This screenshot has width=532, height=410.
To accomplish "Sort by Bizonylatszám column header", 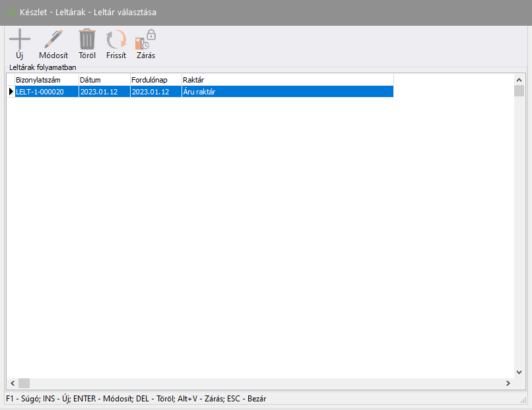I will (46, 80).
